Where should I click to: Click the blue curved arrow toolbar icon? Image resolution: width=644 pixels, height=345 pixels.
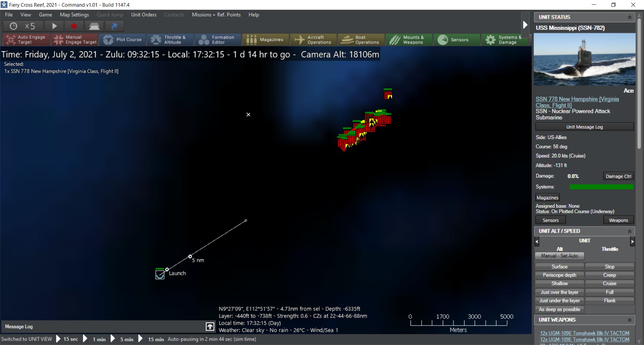coord(114,26)
